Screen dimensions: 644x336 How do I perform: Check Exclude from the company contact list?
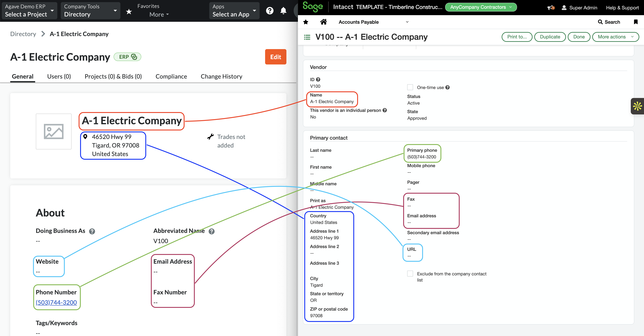click(x=410, y=273)
